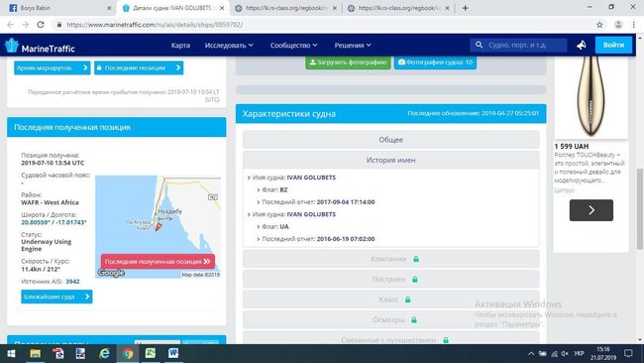Click the УКР language indicator
The image size is (644, 363).
(579, 353)
